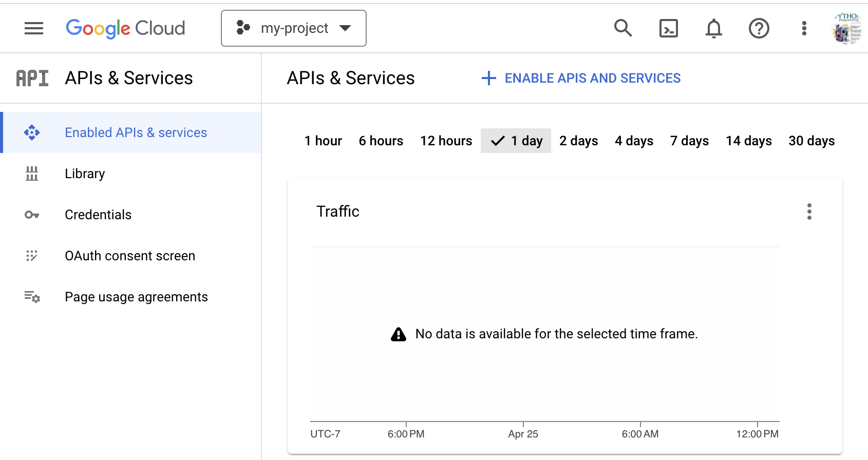Click the Page usage agreements gear-list icon

(x=32, y=297)
